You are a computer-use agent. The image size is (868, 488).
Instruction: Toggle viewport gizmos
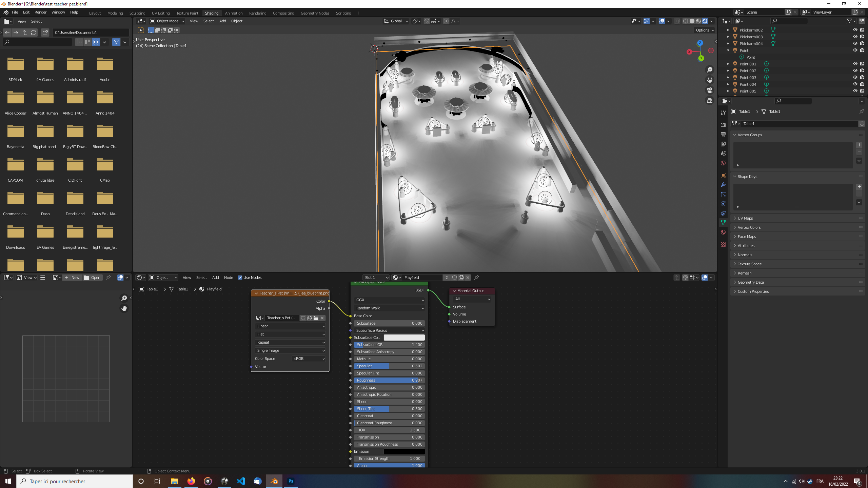click(x=647, y=21)
